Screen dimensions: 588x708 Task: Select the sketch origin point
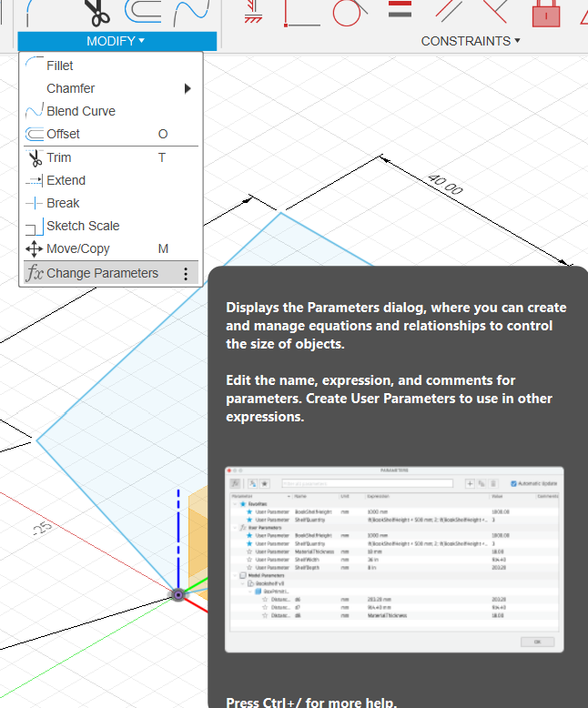click(x=178, y=594)
